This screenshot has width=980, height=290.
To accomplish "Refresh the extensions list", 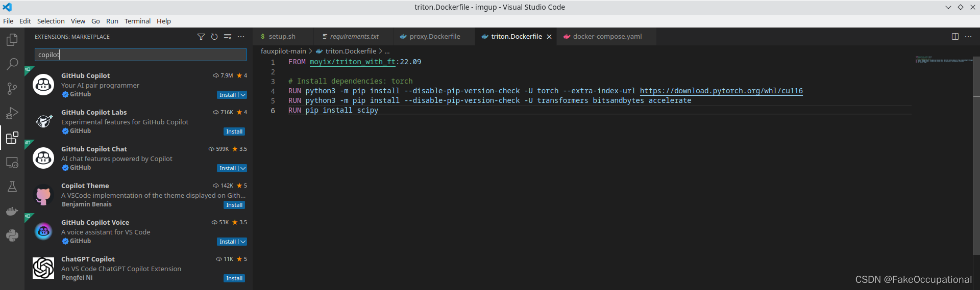I will coord(214,37).
